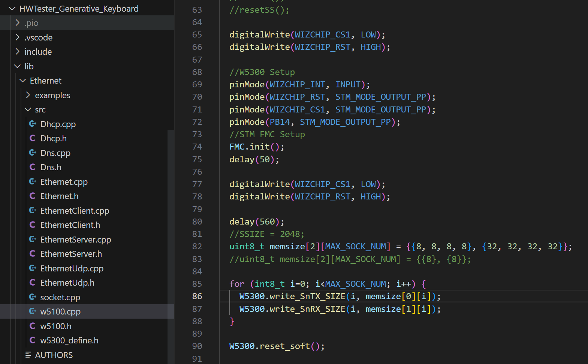Open EthernetServer.cpp in the explorer
The height and width of the screenshot is (364, 588).
tap(76, 240)
